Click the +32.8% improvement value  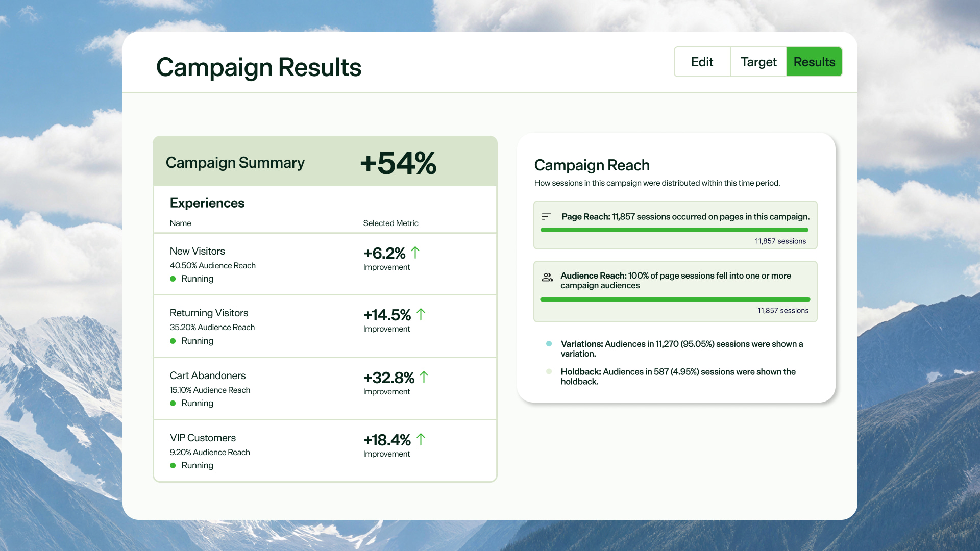[389, 378]
